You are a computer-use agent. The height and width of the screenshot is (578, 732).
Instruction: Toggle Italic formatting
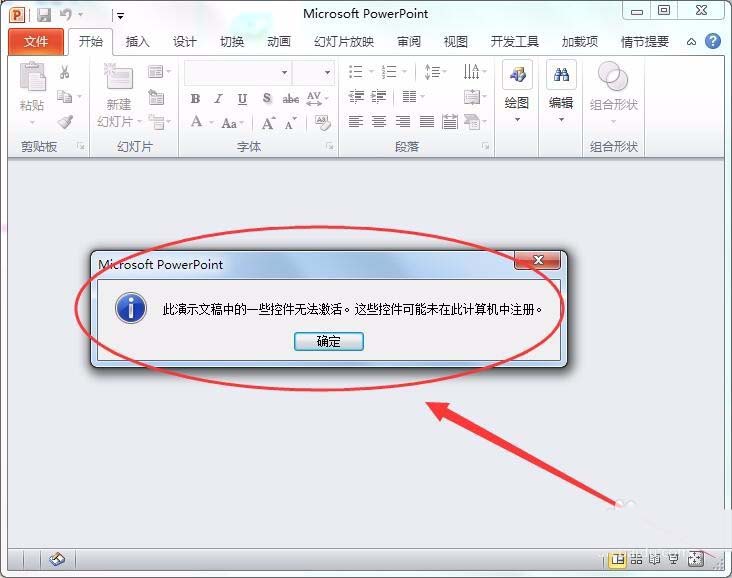pos(218,99)
